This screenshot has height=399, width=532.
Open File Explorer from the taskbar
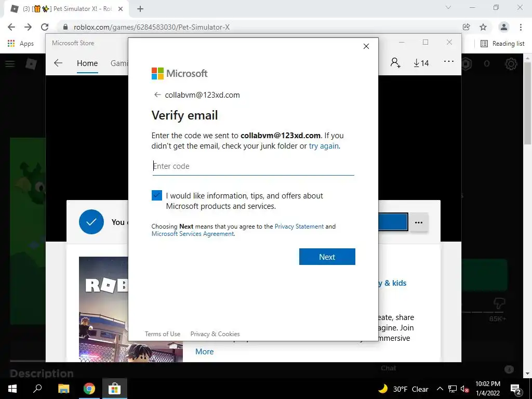63,389
